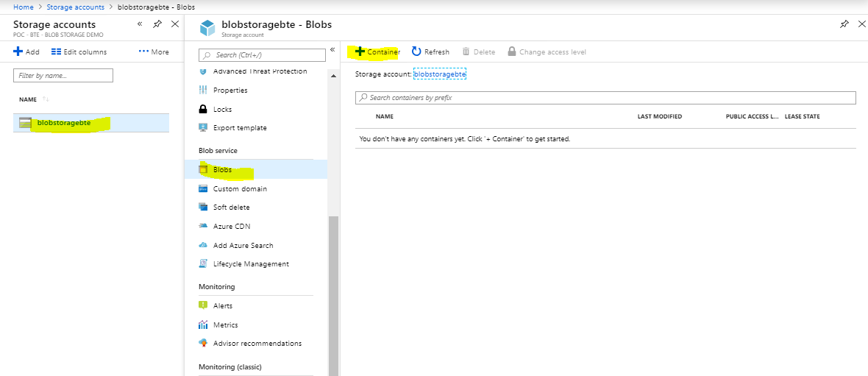Click the Refresh button
Viewport: 868px width, 376px height.
coord(430,52)
